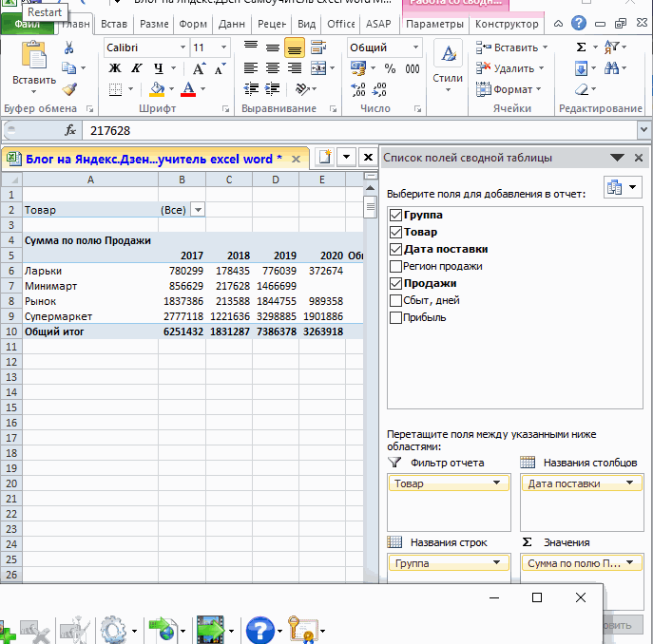This screenshot has width=653, height=644.
Task: Click the align right icon
Action: [x=295, y=67]
